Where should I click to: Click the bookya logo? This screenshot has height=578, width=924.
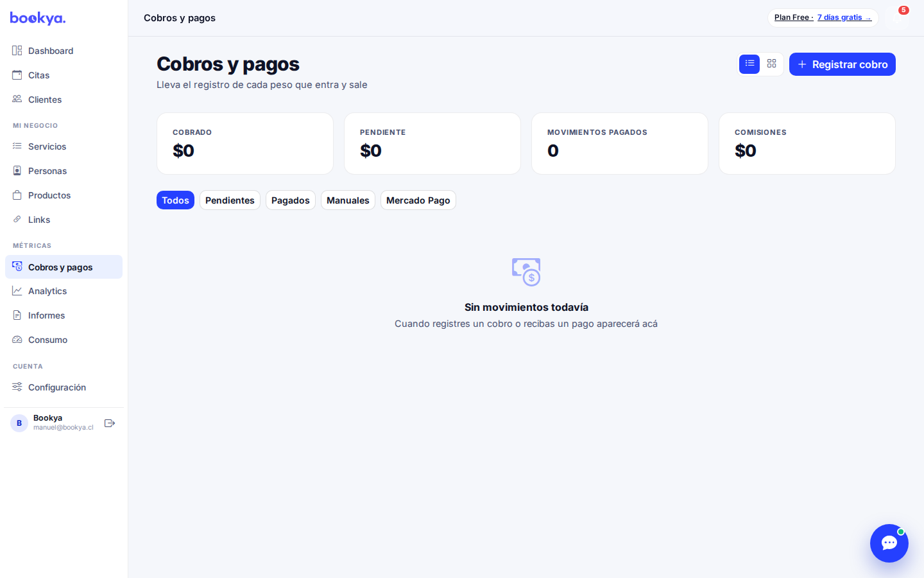pos(38,18)
